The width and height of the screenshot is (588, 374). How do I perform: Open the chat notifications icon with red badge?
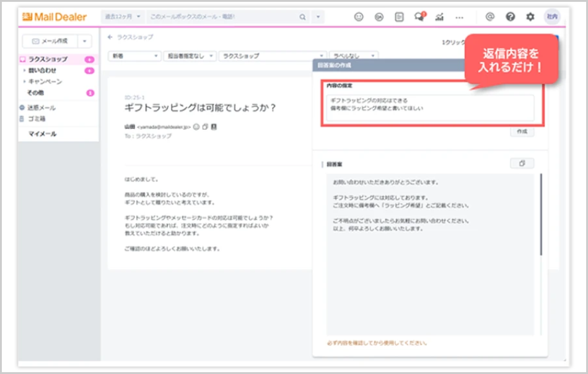click(420, 17)
